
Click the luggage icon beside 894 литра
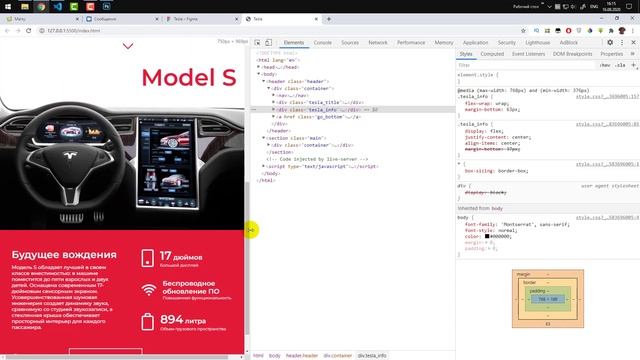pos(147,322)
